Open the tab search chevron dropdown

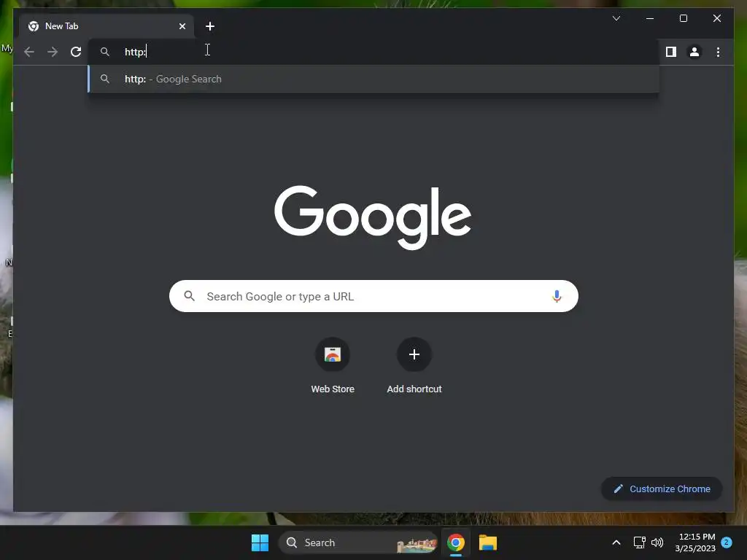coord(616,18)
